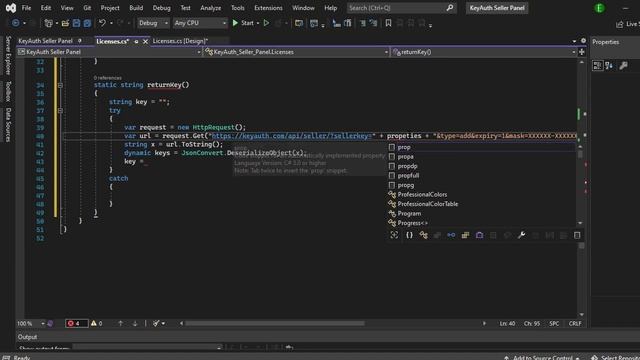Open the returnKey() member dropdown

tap(483, 52)
